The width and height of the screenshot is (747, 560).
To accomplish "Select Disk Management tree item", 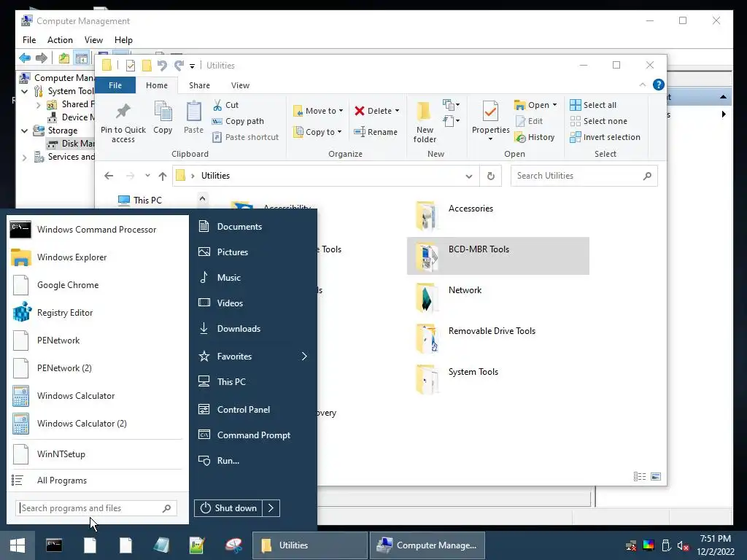I will 71,144.
